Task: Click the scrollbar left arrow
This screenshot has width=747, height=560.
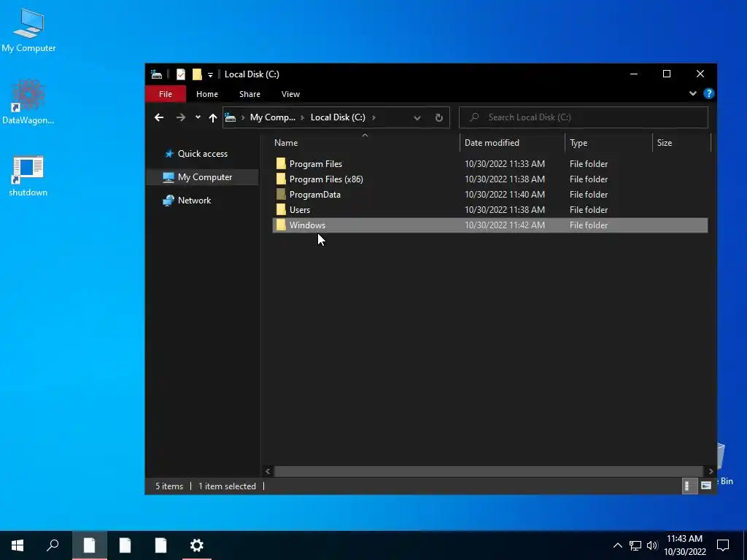Action: click(267, 472)
